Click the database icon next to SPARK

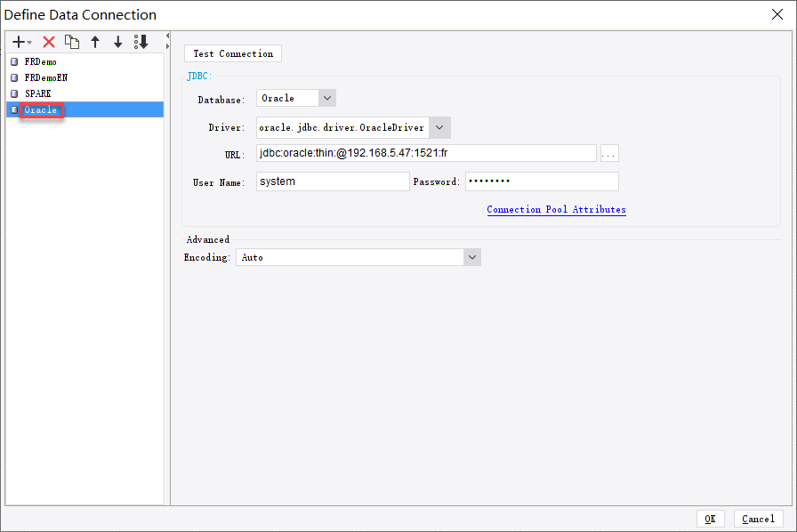pos(12,93)
